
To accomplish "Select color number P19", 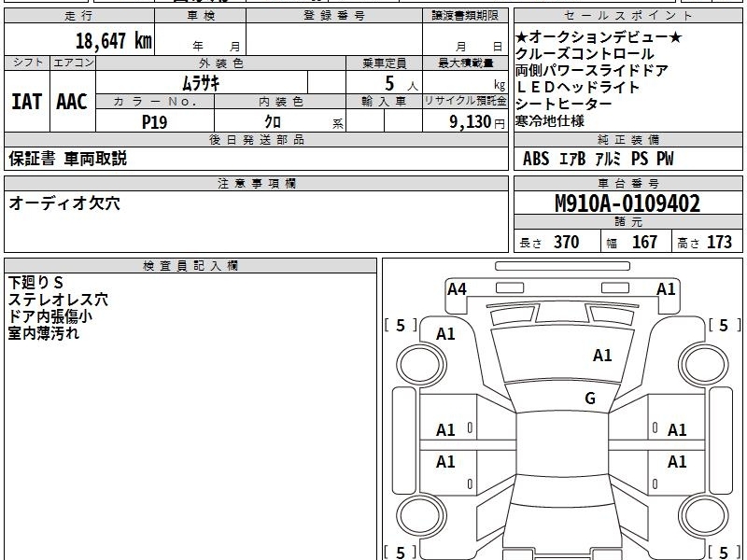I will pyautogui.click(x=154, y=122).
